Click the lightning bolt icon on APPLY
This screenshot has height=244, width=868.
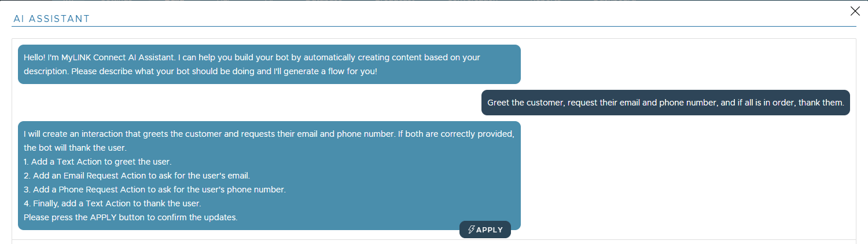pos(471,230)
